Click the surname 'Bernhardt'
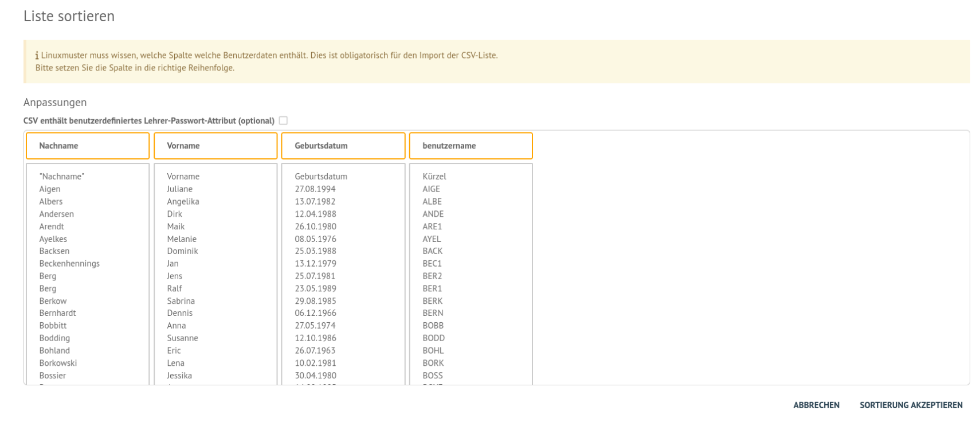The image size is (980, 422). click(57, 313)
